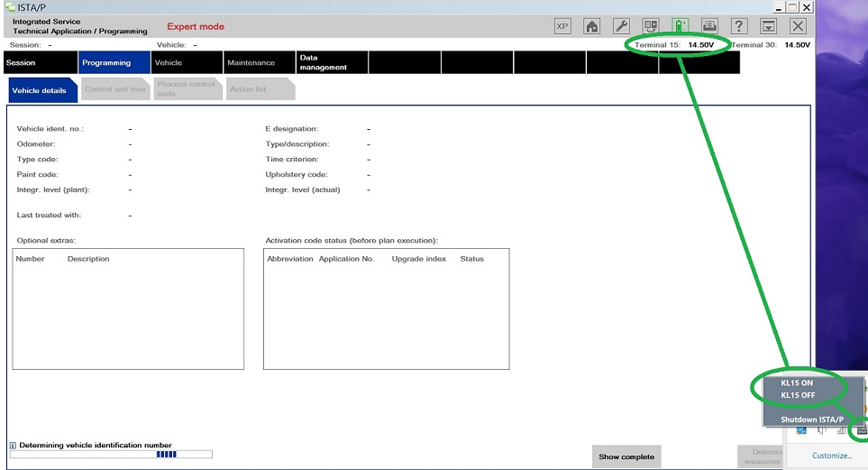
Task: Switch to the Action list sub-tab
Action: click(260, 88)
